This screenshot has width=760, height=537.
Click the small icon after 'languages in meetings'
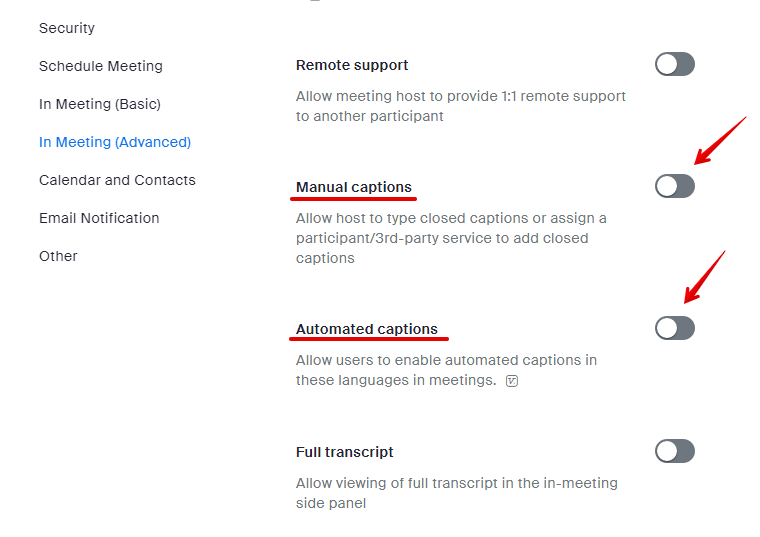[x=512, y=381]
